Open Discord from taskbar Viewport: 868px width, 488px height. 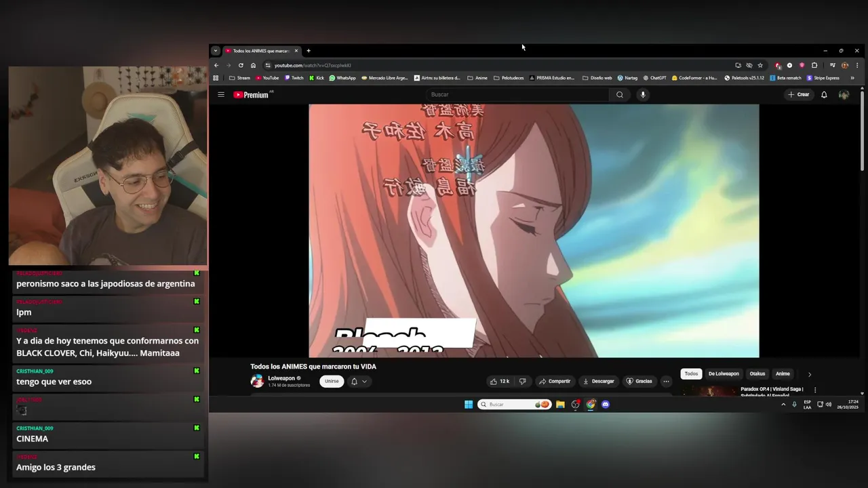pyautogui.click(x=606, y=405)
